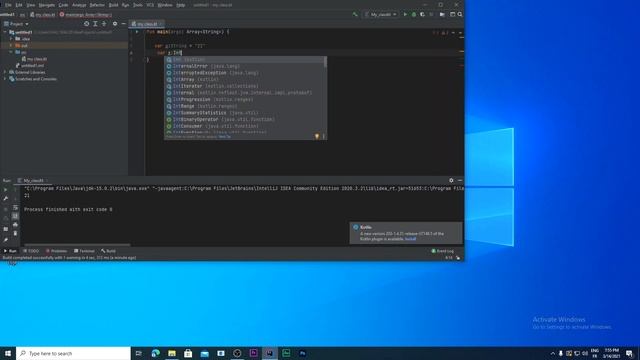The height and width of the screenshot is (360, 640).
Task: Run the program with the green Run arrow
Action: [405, 14]
